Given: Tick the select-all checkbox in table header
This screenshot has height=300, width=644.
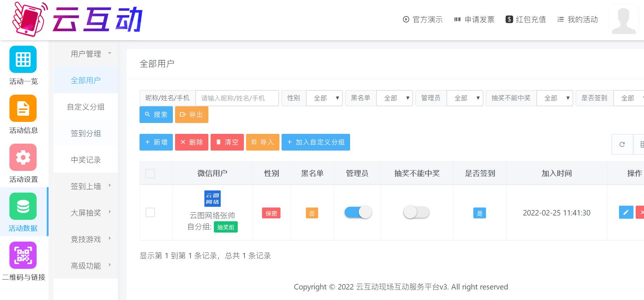Looking at the screenshot, I should coord(150,174).
